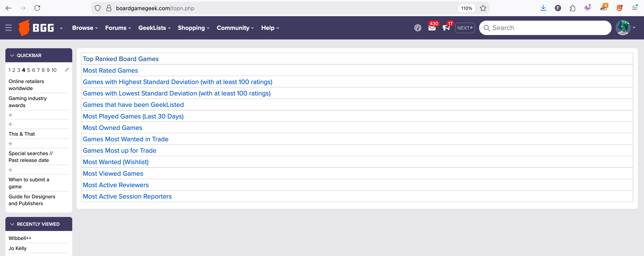This screenshot has height=256, width=644.
Task: Switch to Quickbar page 9
Action: 48,70
